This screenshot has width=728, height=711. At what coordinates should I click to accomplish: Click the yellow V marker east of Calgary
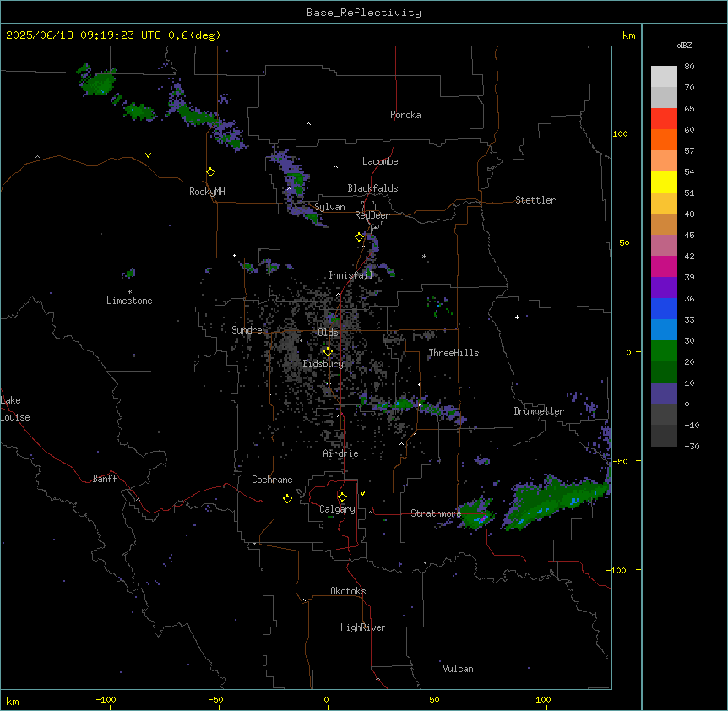[362, 493]
